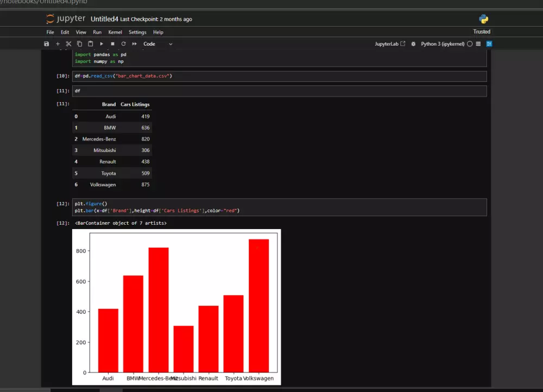Image resolution: width=543 pixels, height=392 pixels.
Task: Toggle the blue side panel icon
Action: click(x=489, y=44)
